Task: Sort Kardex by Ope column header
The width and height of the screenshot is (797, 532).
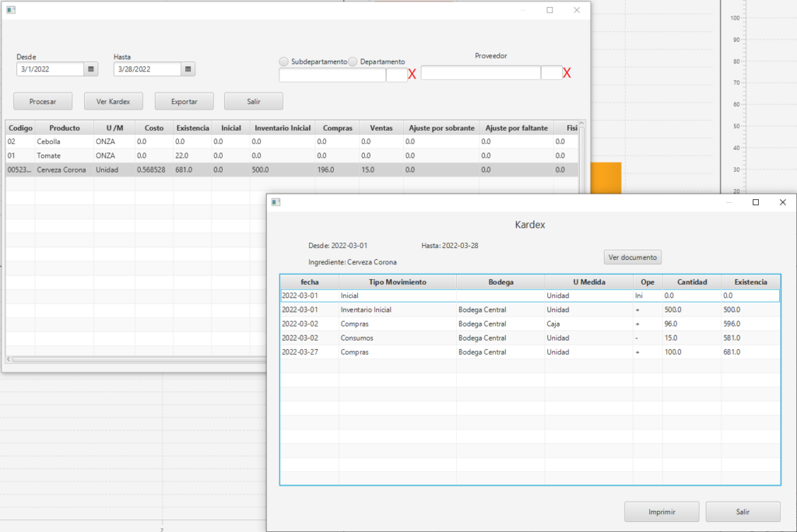Action: (648, 282)
